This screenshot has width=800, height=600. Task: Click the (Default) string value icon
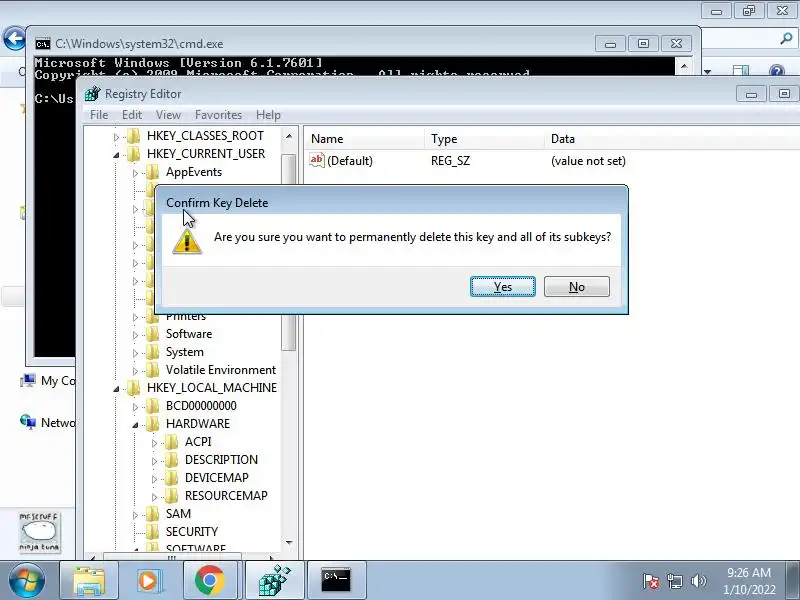317,161
